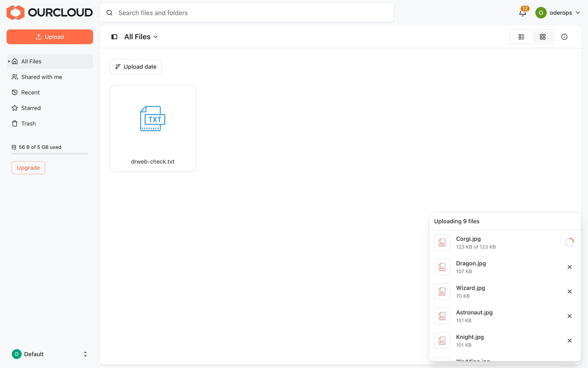Select the drweb-check.txt file name
Image resolution: width=588 pixels, height=368 pixels.
(153, 161)
